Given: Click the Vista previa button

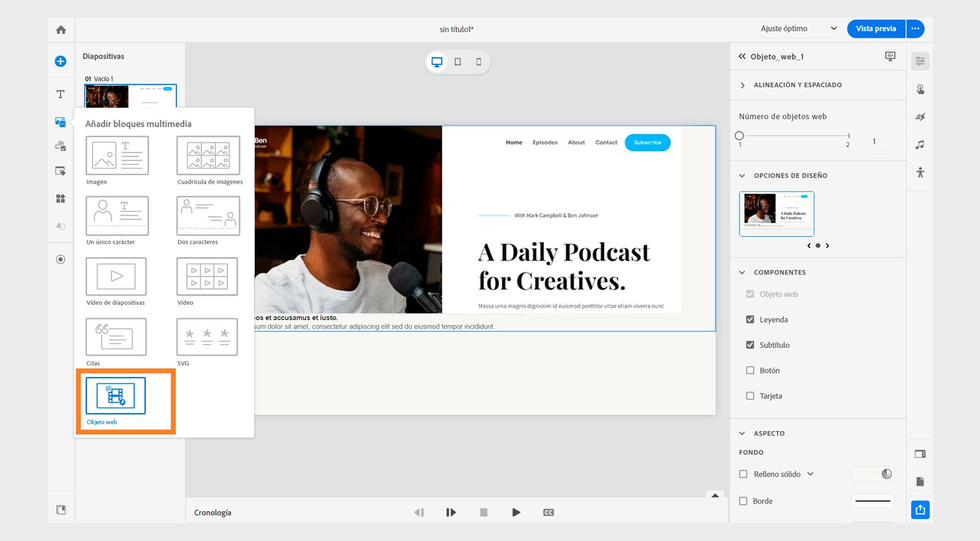Looking at the screenshot, I should point(875,29).
